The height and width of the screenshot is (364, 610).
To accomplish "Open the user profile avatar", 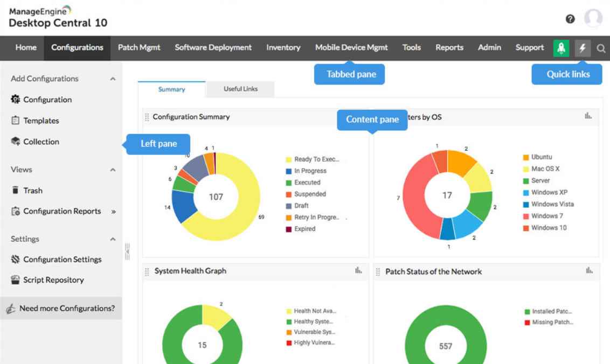I will pyautogui.click(x=593, y=18).
